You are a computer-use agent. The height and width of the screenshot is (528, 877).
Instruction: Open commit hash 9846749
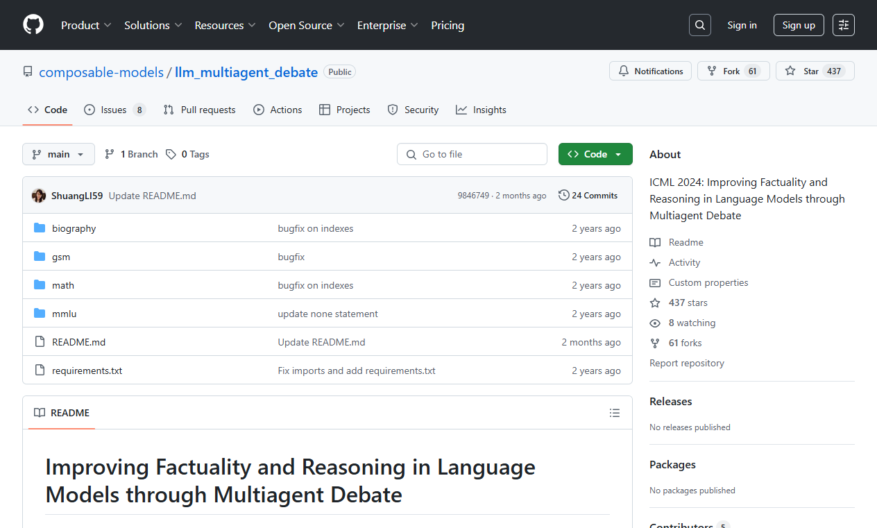click(x=473, y=196)
